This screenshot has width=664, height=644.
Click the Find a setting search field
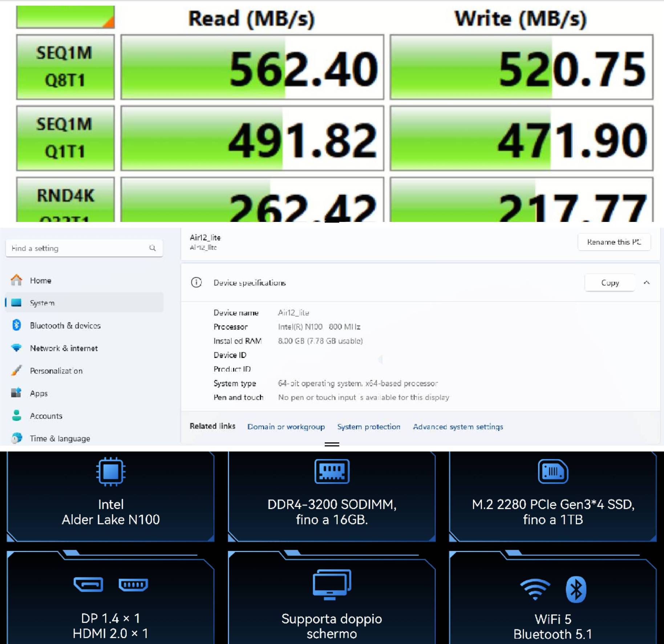tap(78, 248)
